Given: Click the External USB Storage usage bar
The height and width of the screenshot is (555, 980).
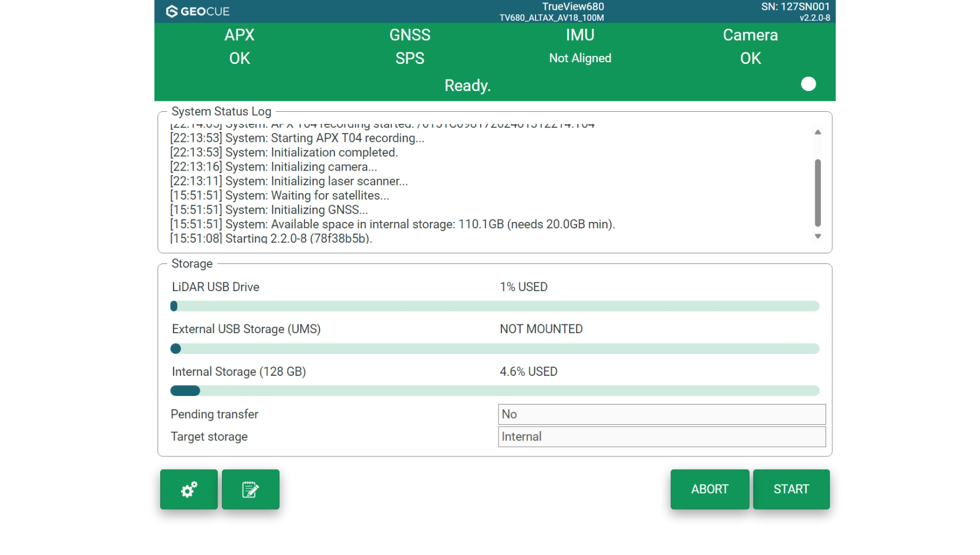Looking at the screenshot, I should (495, 349).
